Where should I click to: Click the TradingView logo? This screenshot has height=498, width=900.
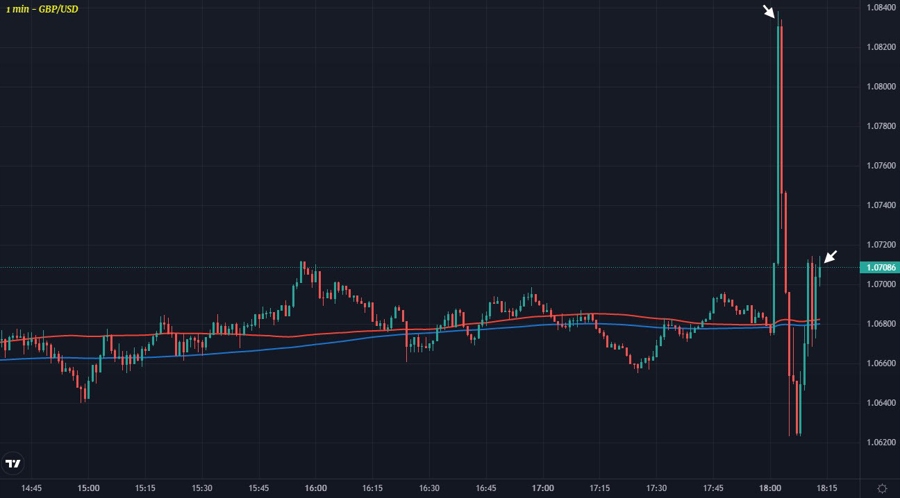coord(13,463)
